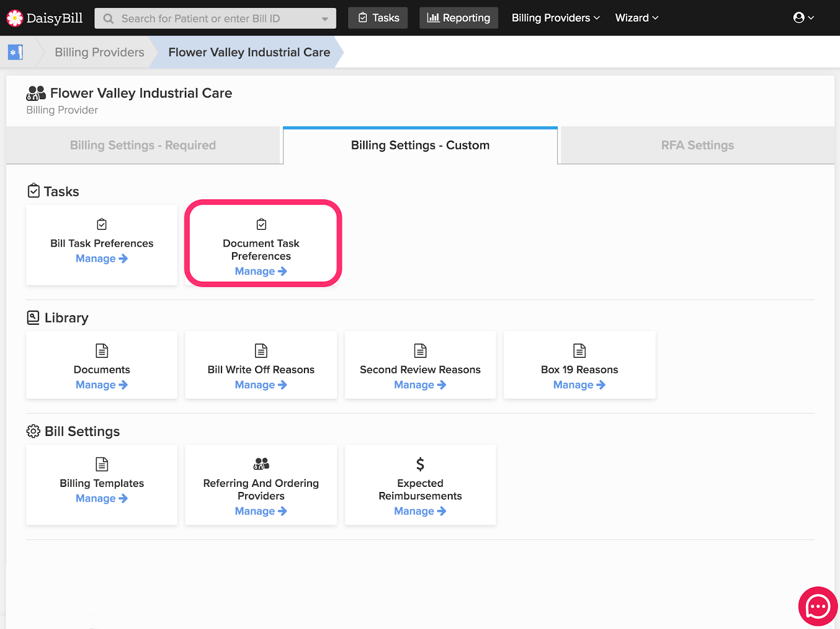This screenshot has height=629, width=840.
Task: Open the Tasks button in top bar
Action: [x=378, y=18]
